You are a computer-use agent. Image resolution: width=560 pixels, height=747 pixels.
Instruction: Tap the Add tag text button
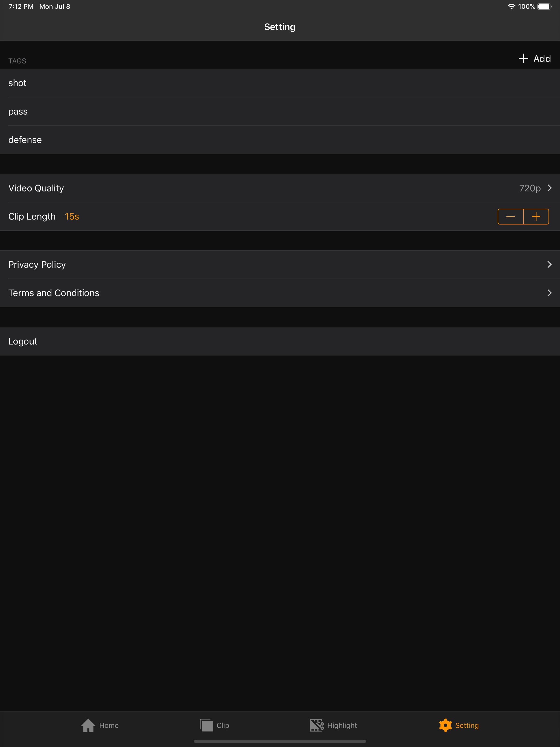[x=542, y=59]
